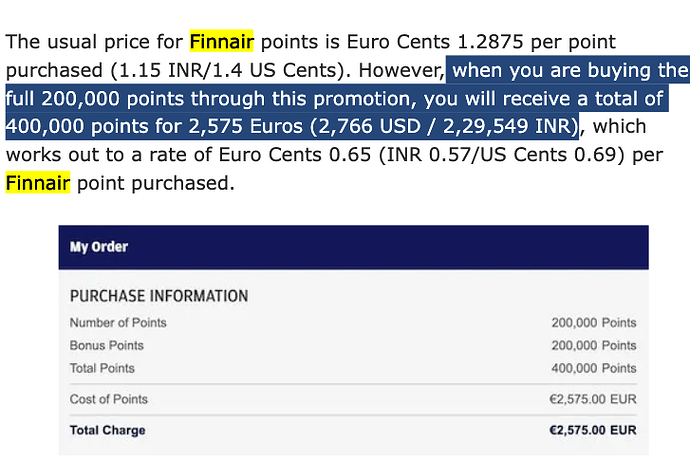Click the PURCHASE INFORMATION heading

(x=159, y=296)
